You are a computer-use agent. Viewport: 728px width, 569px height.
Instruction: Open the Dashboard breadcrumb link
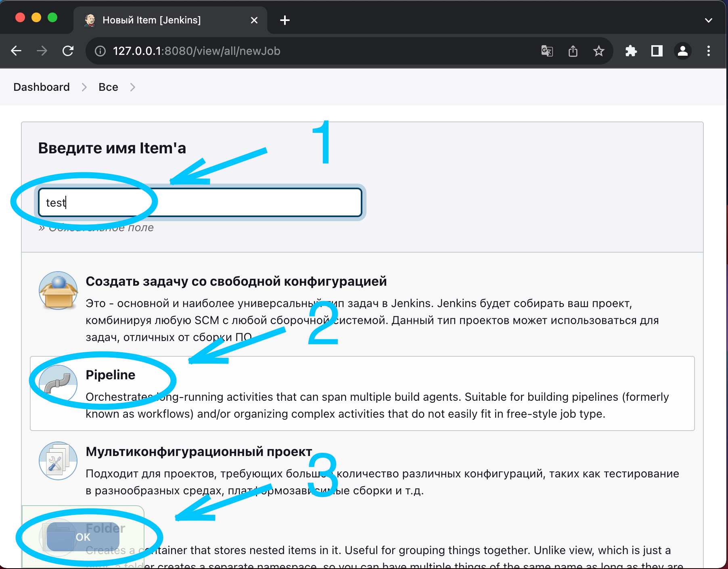point(42,87)
